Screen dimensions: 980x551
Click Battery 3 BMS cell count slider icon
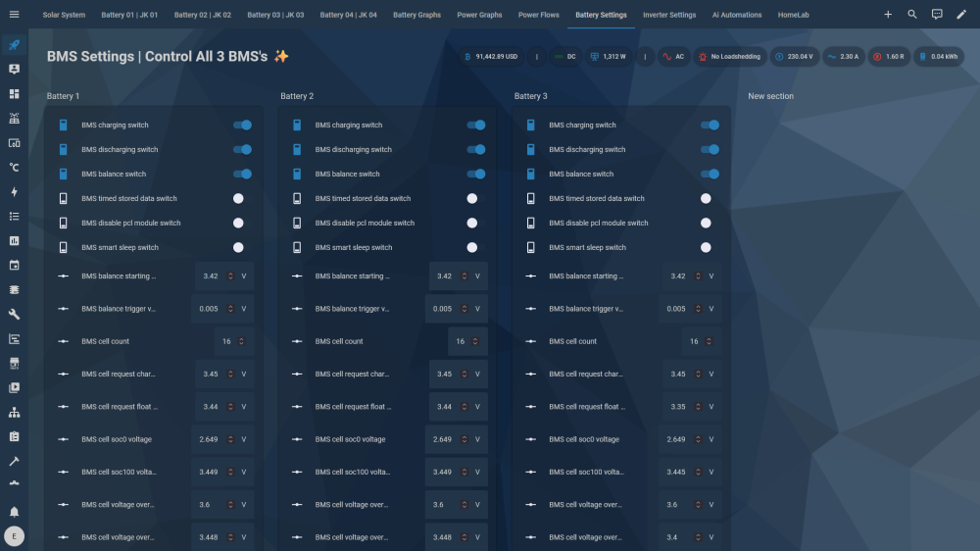(530, 341)
